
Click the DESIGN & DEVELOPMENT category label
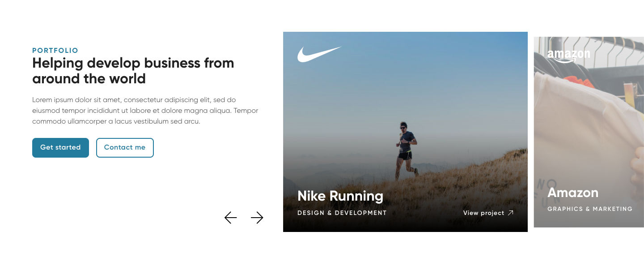point(342,213)
